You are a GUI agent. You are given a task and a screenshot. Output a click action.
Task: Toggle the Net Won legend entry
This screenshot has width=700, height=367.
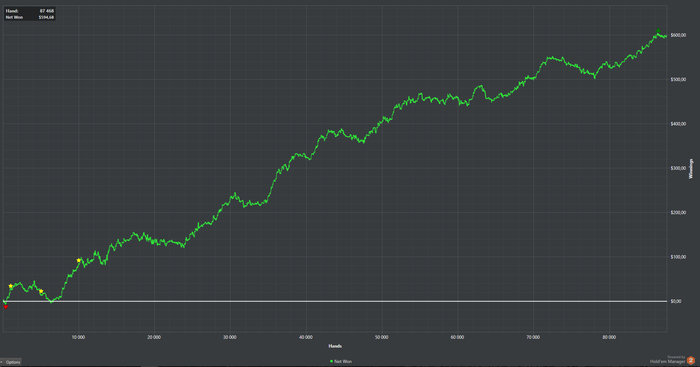[x=341, y=361]
